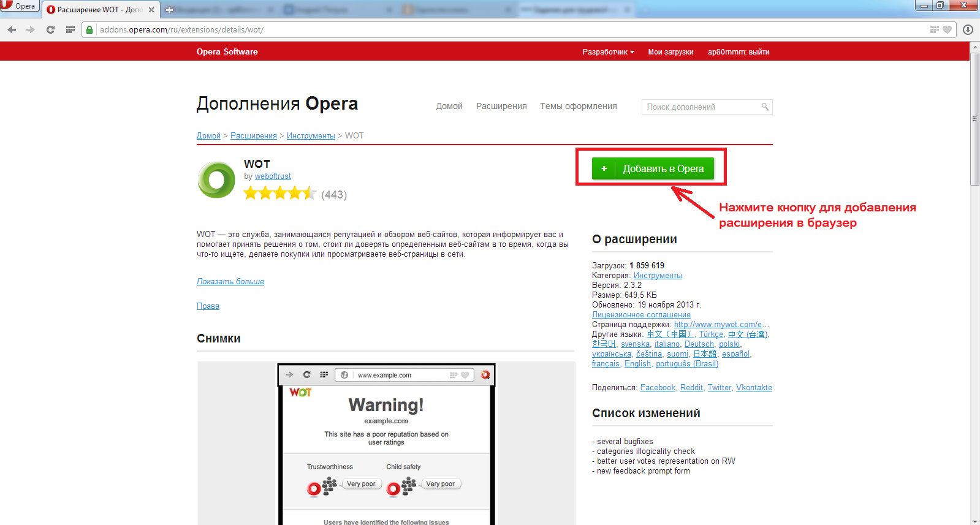Select čeština language link
The width and height of the screenshot is (980, 525).
tap(649, 354)
